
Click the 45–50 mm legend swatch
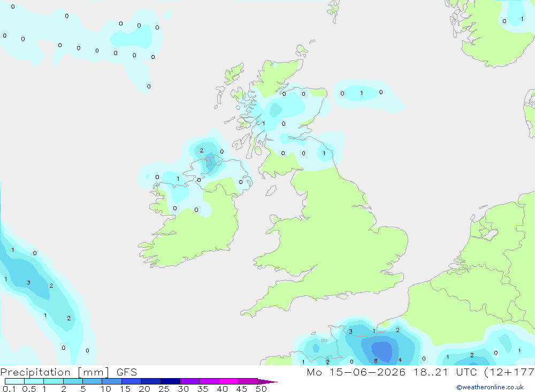coord(248,381)
